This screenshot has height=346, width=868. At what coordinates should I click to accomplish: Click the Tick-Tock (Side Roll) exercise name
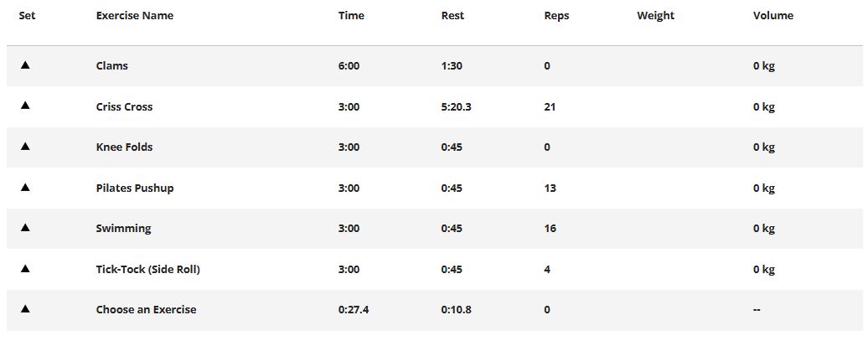click(147, 270)
